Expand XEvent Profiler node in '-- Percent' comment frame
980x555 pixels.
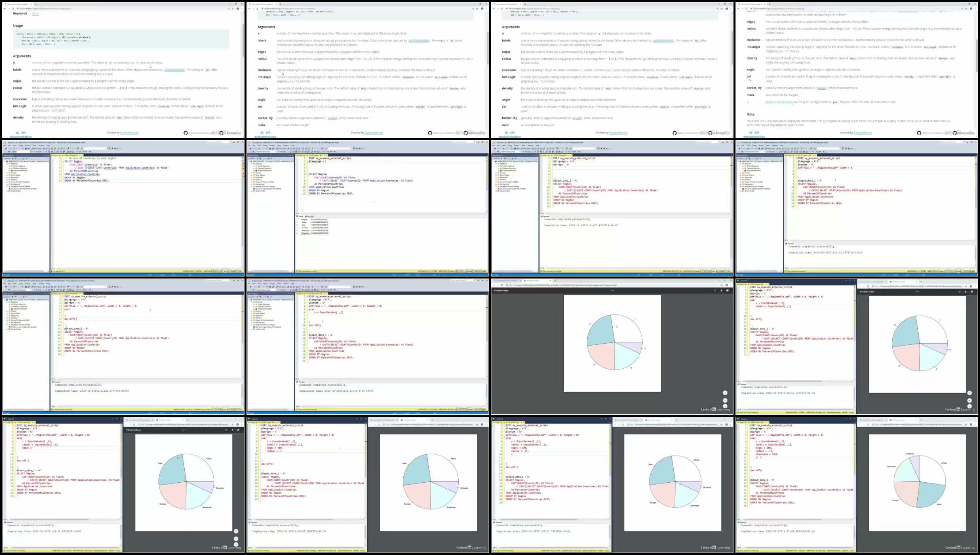[x=7, y=191]
